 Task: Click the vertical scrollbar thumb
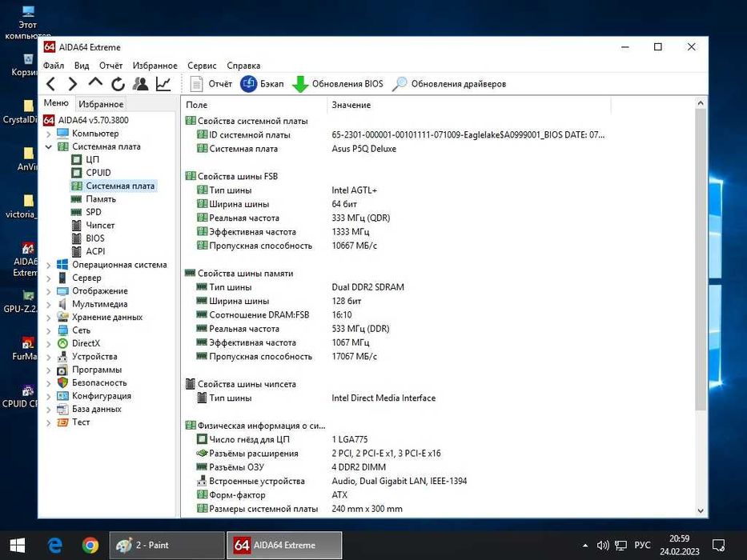tap(700, 259)
